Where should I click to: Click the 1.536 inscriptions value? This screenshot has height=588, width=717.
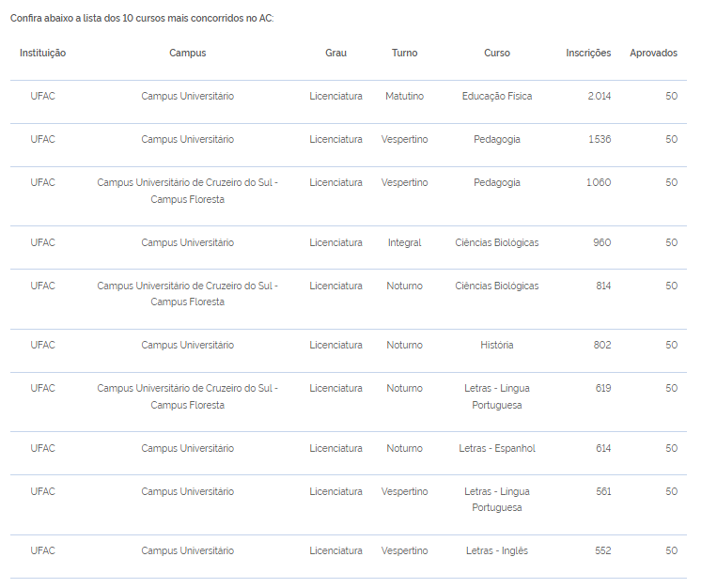tap(599, 140)
